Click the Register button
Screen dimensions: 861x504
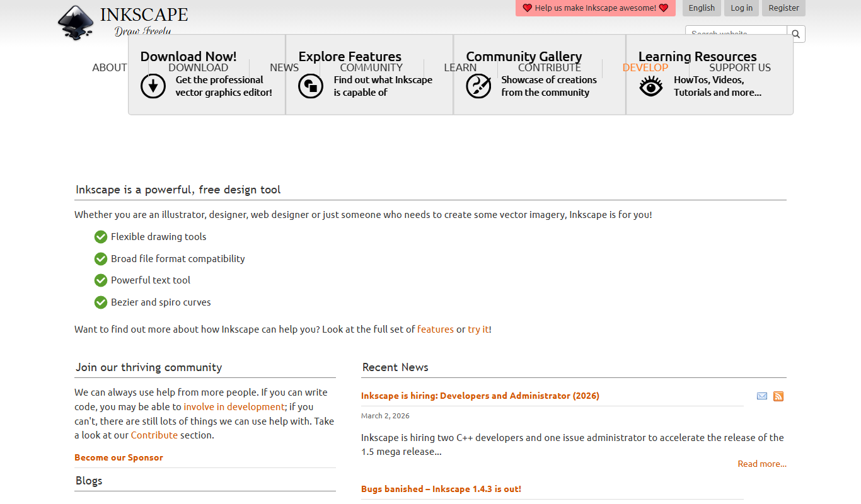(783, 8)
